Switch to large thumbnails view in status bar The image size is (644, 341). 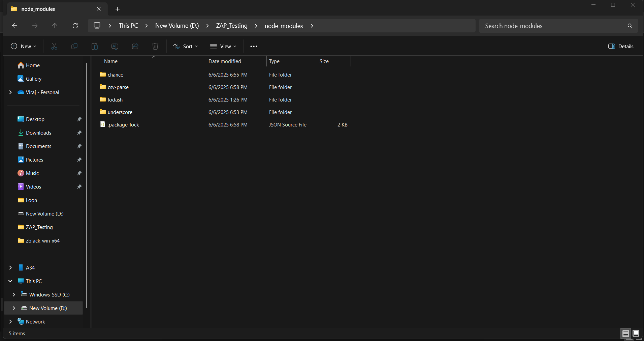point(636,333)
